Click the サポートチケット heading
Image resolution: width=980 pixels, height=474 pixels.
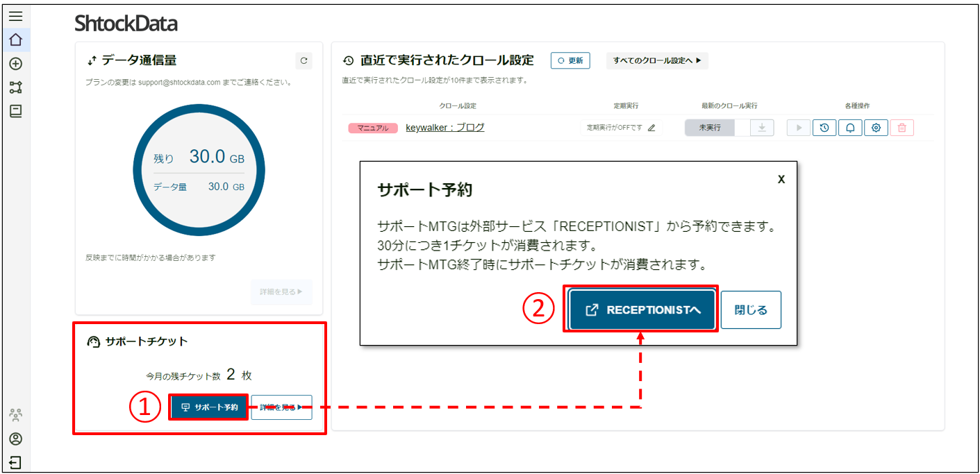pos(147,341)
